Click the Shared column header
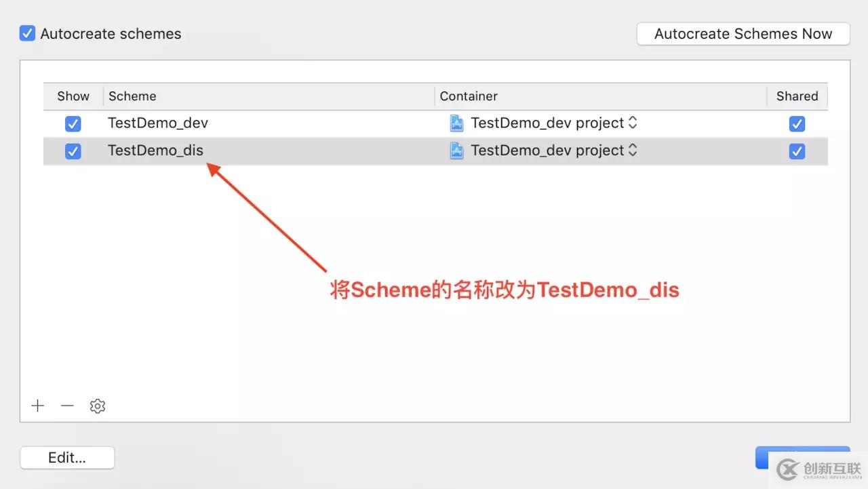 (797, 96)
